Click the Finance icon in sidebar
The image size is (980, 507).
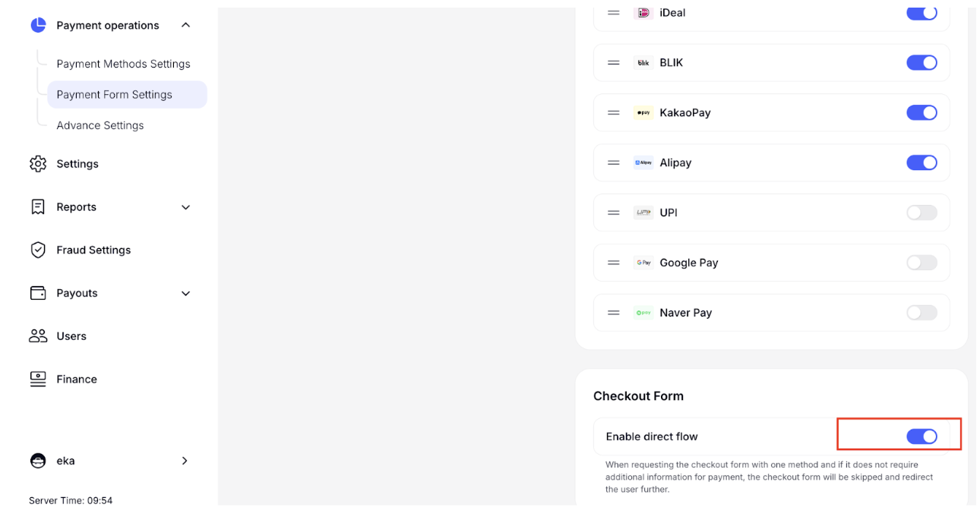[38, 379]
